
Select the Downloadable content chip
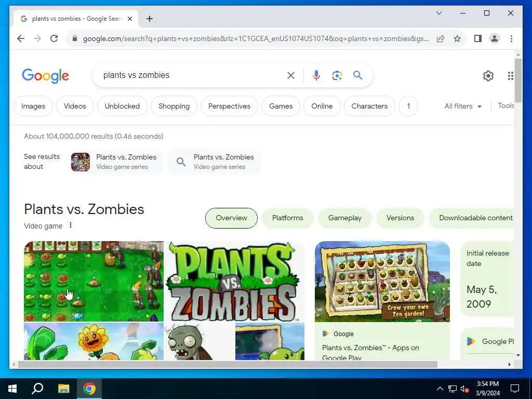tap(472, 218)
